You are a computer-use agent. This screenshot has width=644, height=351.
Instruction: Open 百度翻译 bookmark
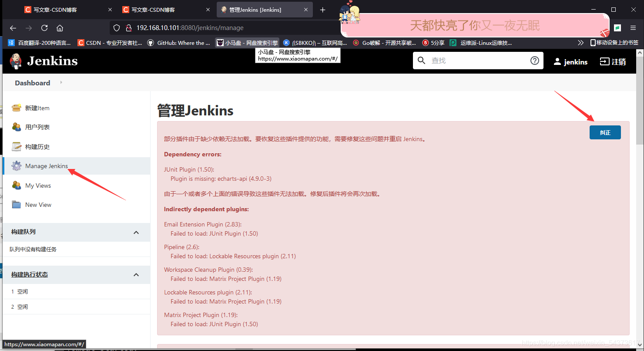point(39,43)
